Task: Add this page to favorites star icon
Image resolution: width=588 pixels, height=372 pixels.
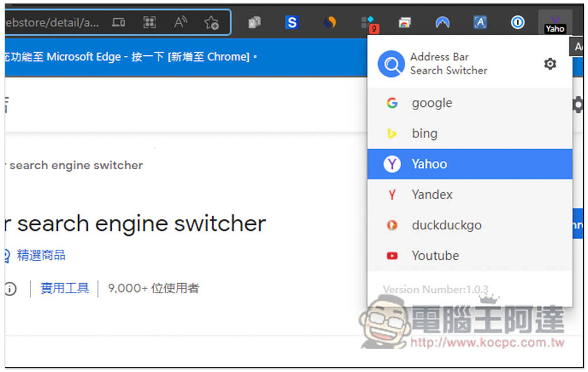Action: pos(212,23)
